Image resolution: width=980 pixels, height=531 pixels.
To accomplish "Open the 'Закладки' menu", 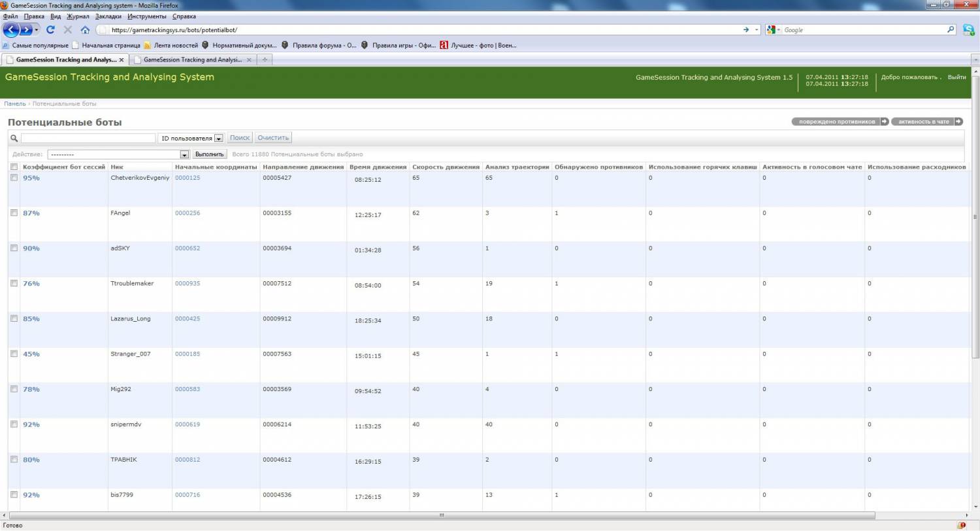I will click(x=108, y=16).
